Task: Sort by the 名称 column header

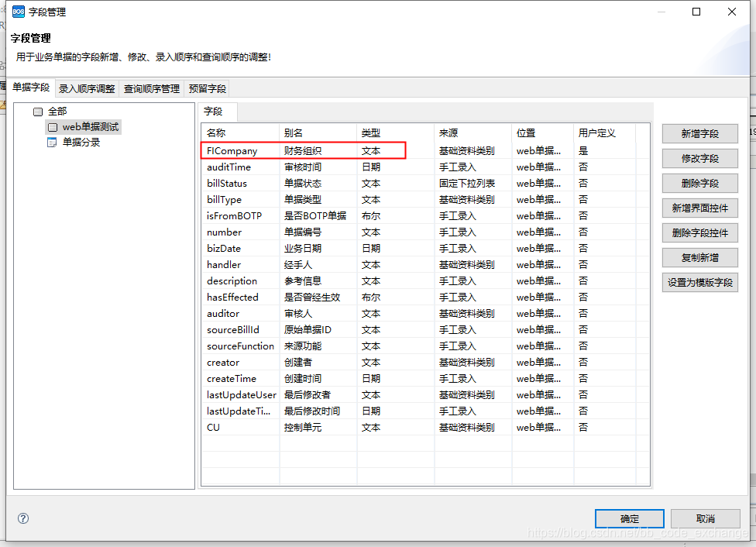Action: point(241,132)
